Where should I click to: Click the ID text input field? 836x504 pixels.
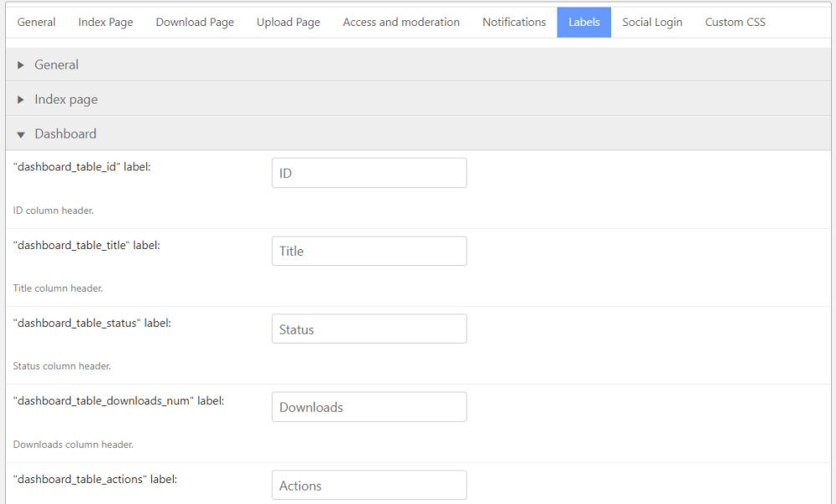point(369,173)
